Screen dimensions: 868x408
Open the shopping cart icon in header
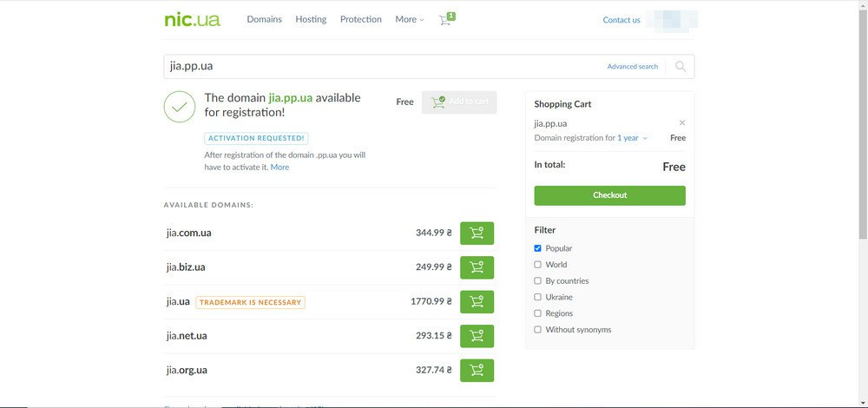point(447,19)
